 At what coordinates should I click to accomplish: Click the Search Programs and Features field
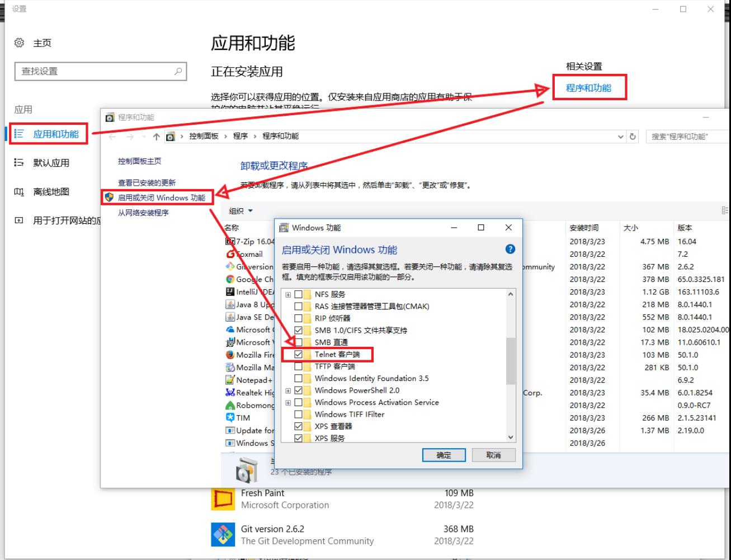coord(688,137)
